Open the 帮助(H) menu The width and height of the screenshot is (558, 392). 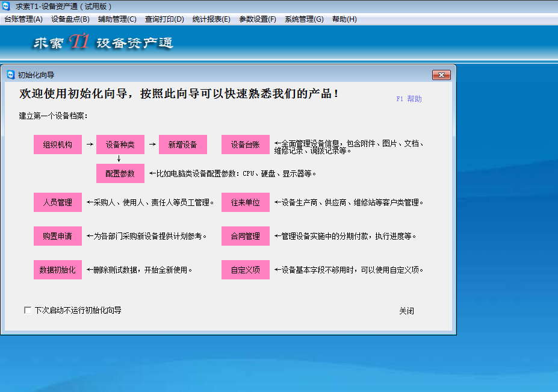pyautogui.click(x=344, y=19)
